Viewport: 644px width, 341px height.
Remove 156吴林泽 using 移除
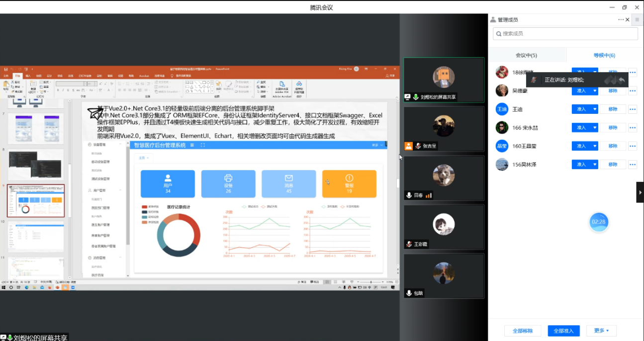613,165
